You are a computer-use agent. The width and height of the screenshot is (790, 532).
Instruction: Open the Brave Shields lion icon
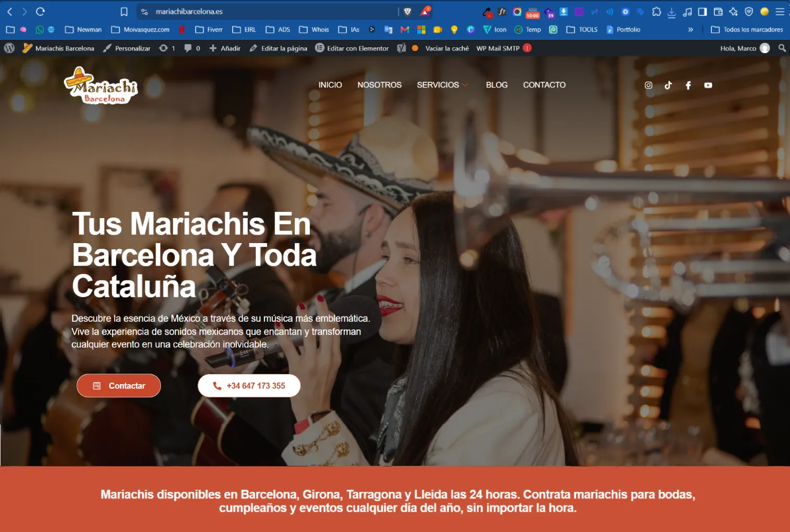[x=408, y=11]
